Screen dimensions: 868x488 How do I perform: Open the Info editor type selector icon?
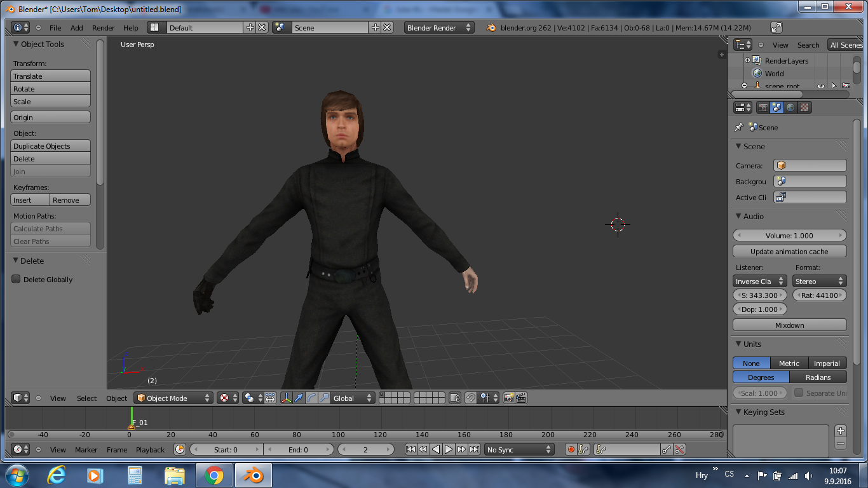pos(21,27)
